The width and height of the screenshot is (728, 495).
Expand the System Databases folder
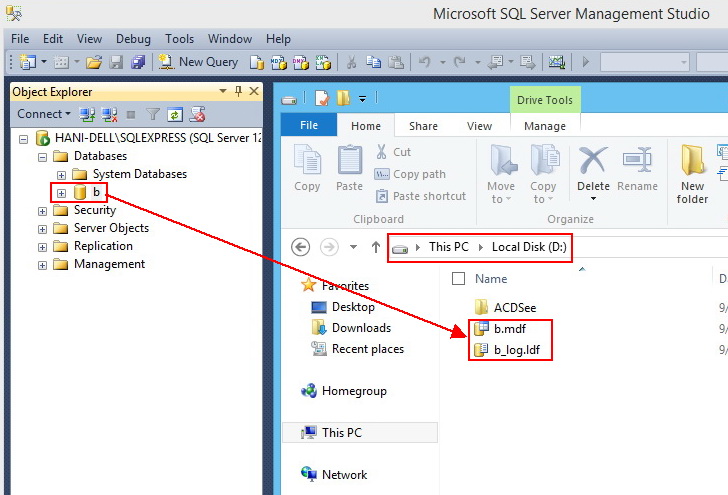tap(61, 175)
